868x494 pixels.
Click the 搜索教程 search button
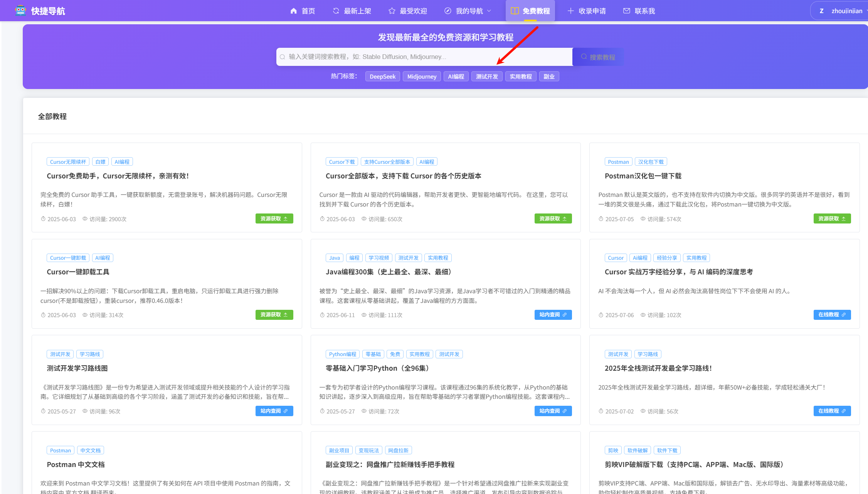pos(598,57)
